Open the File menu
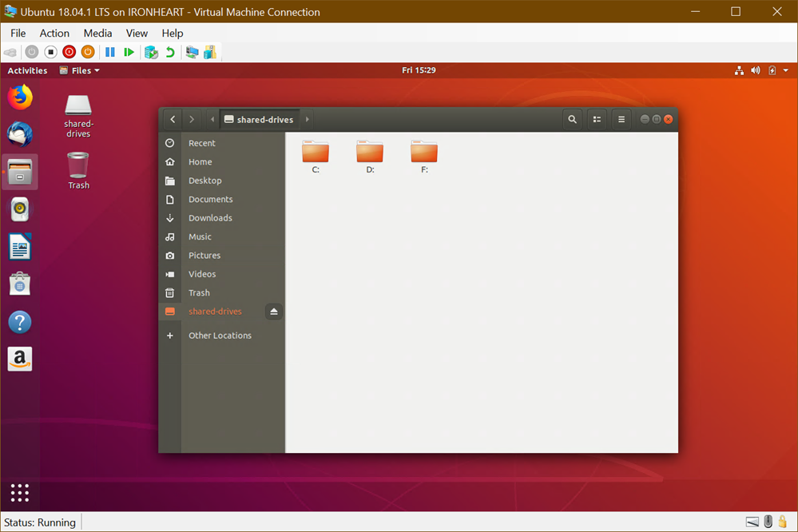This screenshot has height=532, width=798. coord(18,33)
